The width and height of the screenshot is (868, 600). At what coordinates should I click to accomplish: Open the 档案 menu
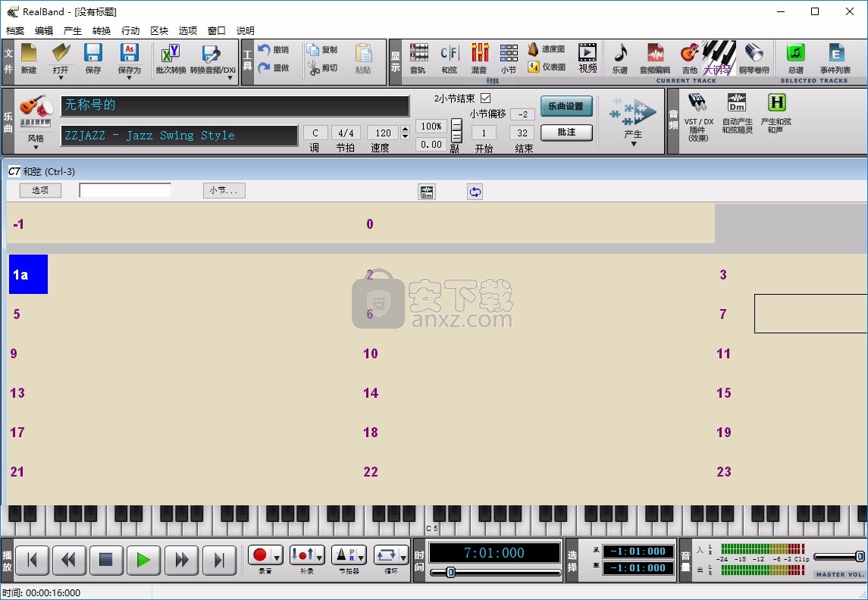point(15,30)
